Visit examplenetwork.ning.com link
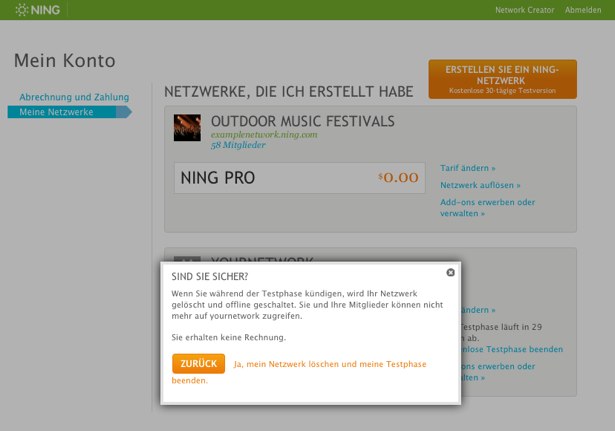The height and width of the screenshot is (431, 615). (264, 135)
